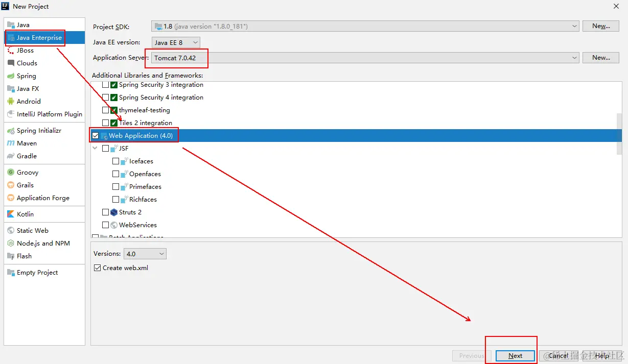Click the Flash icon
Image resolution: width=628 pixels, height=364 pixels.
pyautogui.click(x=11, y=256)
